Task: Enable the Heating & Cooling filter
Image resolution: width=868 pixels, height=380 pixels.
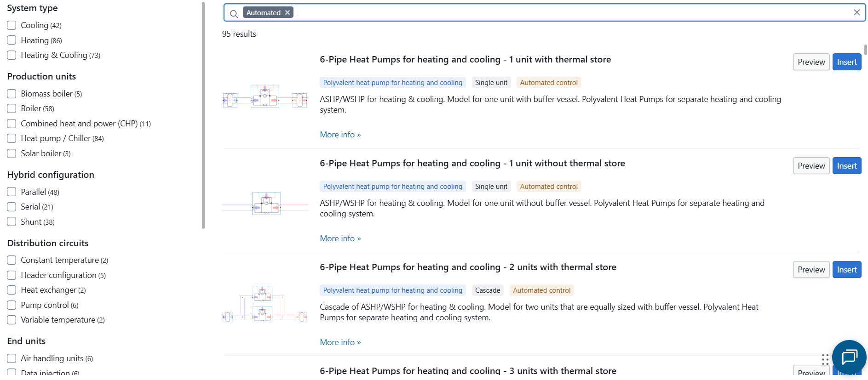Action: (x=11, y=55)
